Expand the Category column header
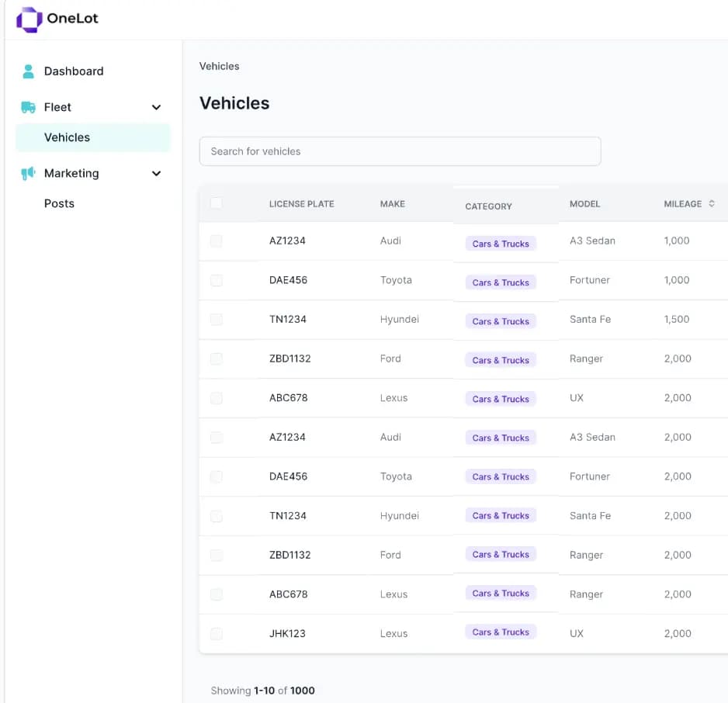The height and width of the screenshot is (703, 728). (x=488, y=206)
